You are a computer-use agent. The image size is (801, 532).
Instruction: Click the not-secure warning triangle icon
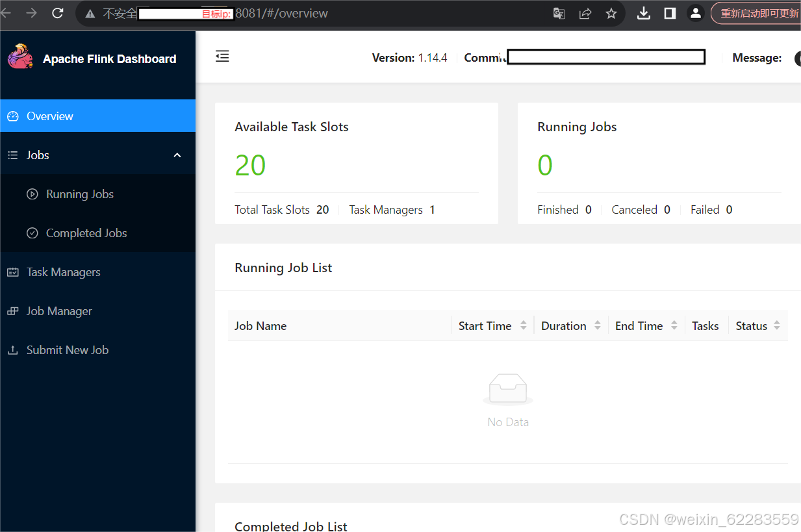tap(90, 13)
